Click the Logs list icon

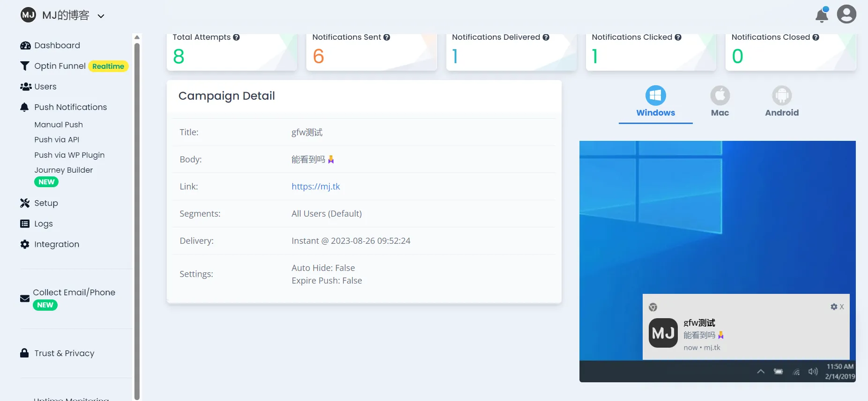coord(25,224)
